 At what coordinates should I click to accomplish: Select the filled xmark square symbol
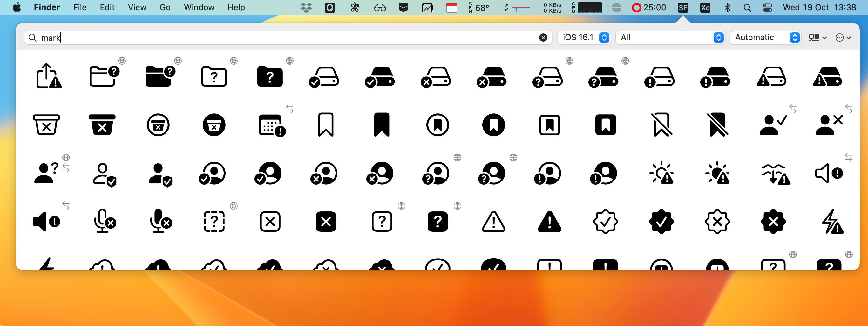point(325,222)
